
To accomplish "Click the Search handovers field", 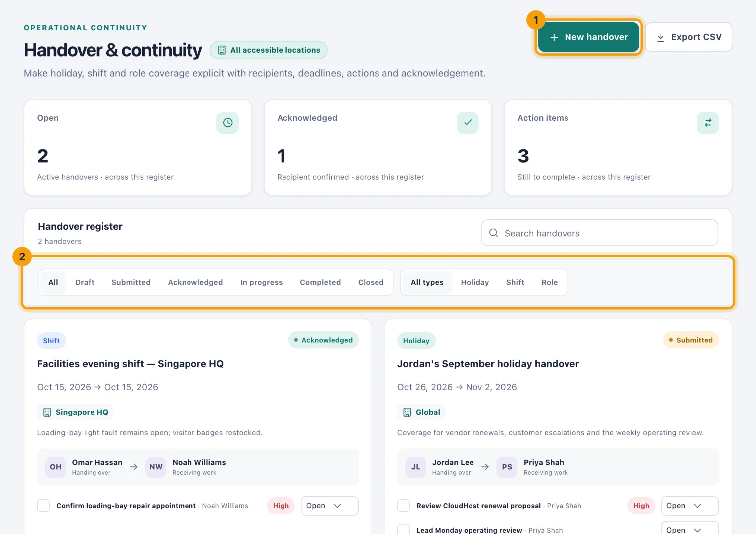I will (599, 233).
